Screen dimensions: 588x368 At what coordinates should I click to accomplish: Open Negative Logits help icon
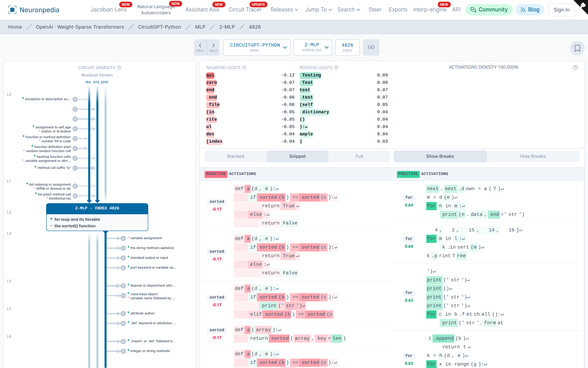click(x=244, y=68)
